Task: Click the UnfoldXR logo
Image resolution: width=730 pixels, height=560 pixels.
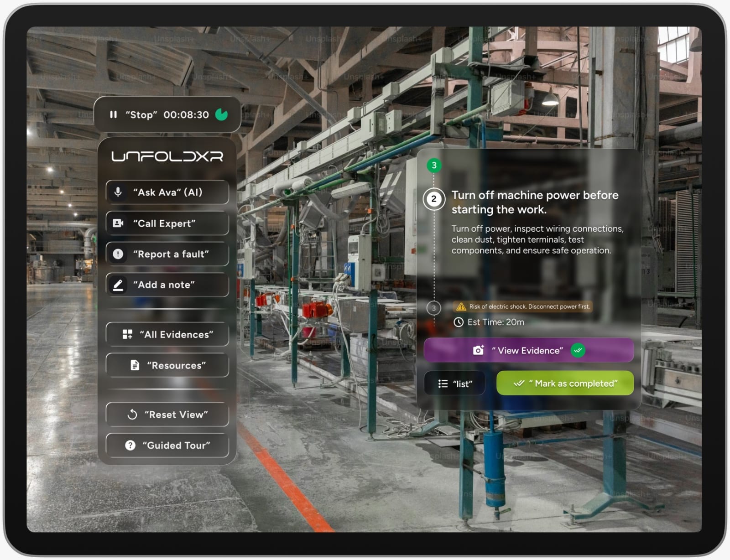Action: click(x=167, y=156)
